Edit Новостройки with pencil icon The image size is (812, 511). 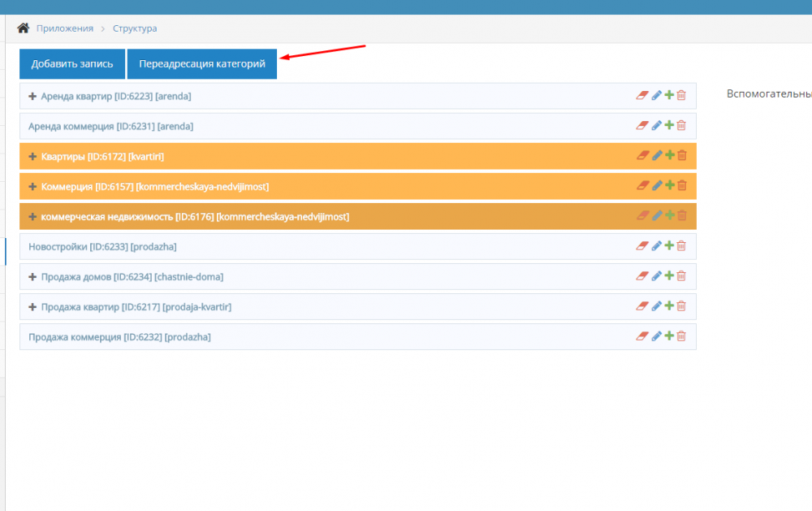pos(656,245)
